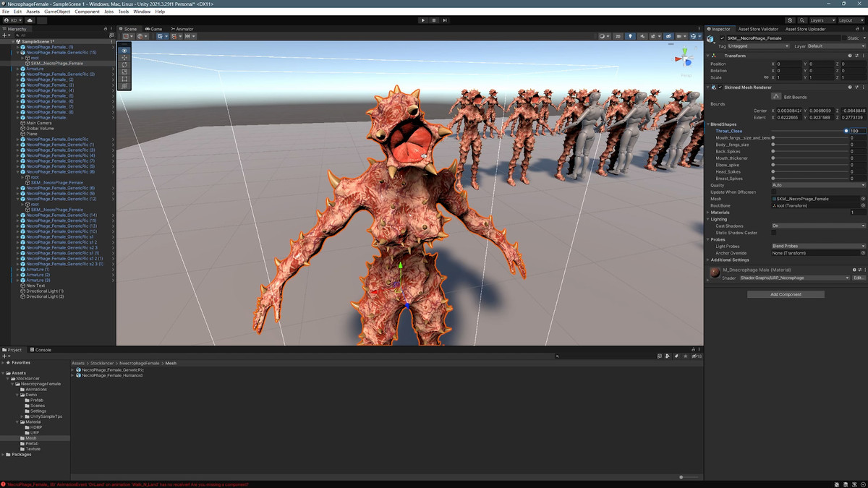Click the Mouth_thickener blend shape slider
868x488 pixels.
coord(809,158)
